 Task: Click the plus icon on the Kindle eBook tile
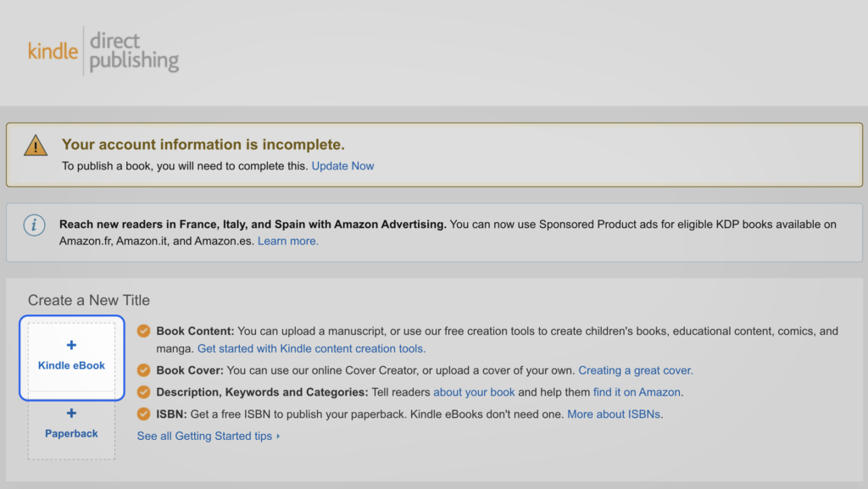(x=71, y=345)
